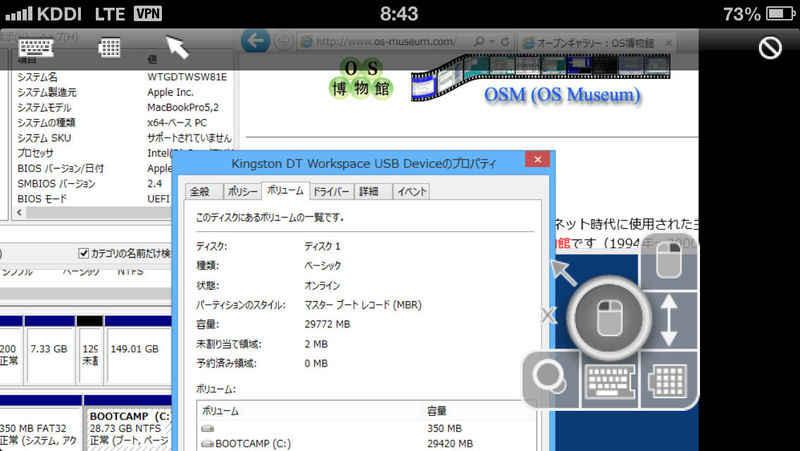Click the 149.01 GB partition block

coord(138,349)
